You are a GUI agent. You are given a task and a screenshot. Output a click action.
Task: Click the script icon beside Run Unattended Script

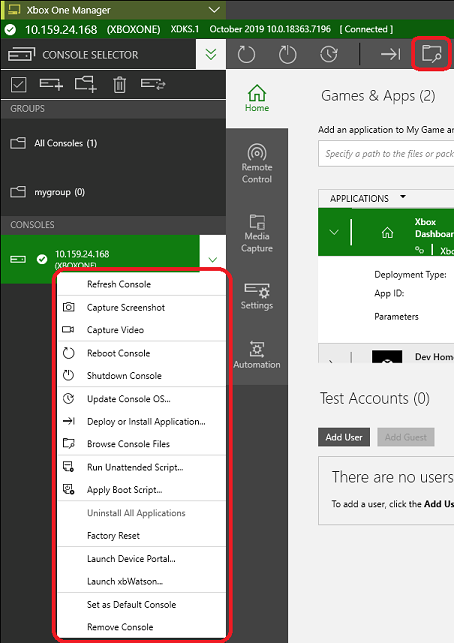pos(68,467)
